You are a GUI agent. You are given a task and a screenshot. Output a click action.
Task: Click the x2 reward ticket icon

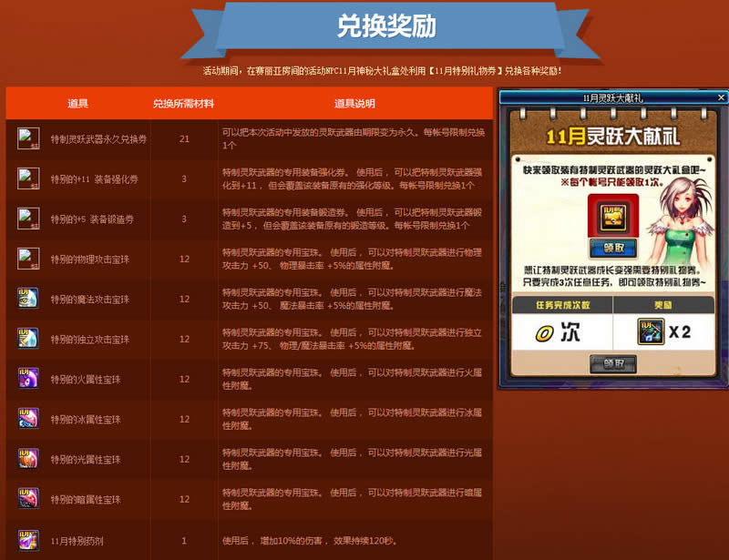(649, 331)
